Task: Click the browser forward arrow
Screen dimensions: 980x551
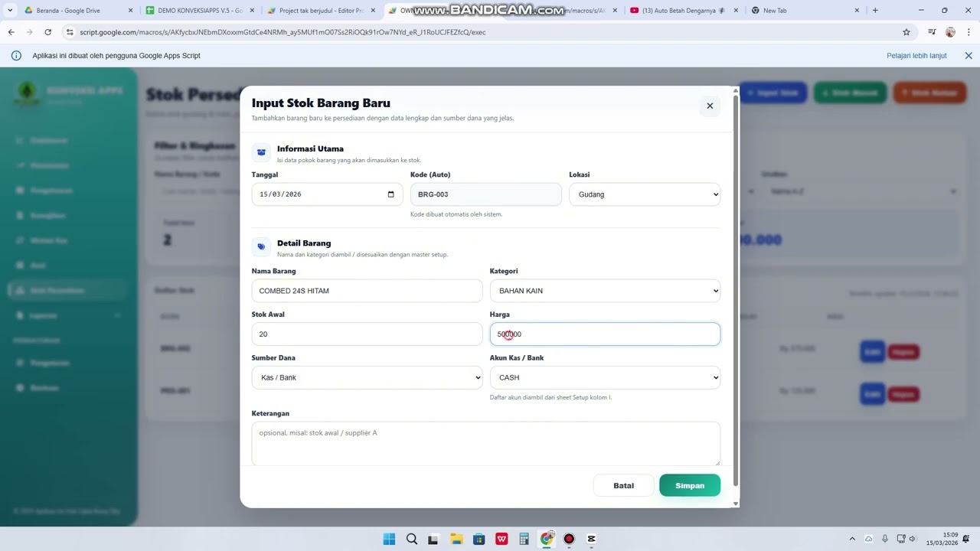Action: (x=30, y=32)
